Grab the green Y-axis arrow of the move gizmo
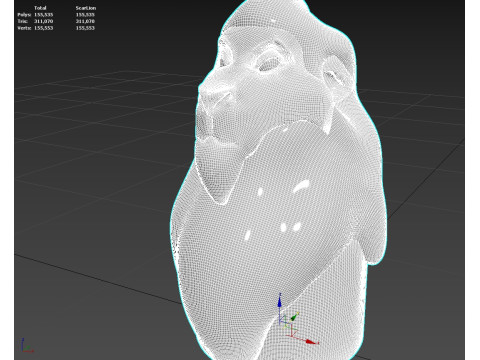This screenshot has width=480, height=360. 295,316
